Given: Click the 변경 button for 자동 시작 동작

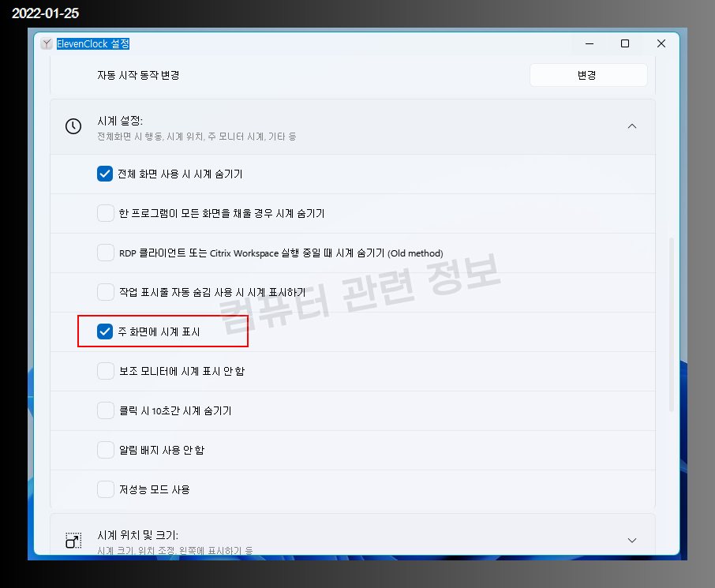Looking at the screenshot, I should click(x=588, y=75).
